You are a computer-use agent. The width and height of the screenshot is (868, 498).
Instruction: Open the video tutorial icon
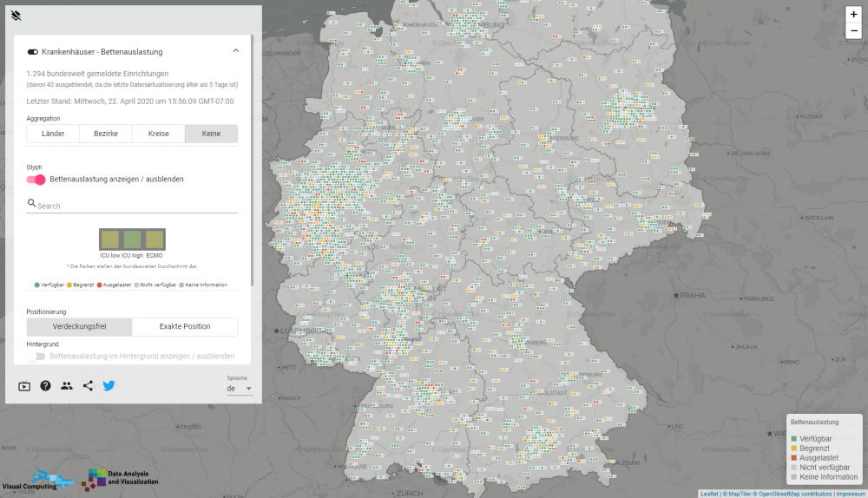tap(24, 386)
